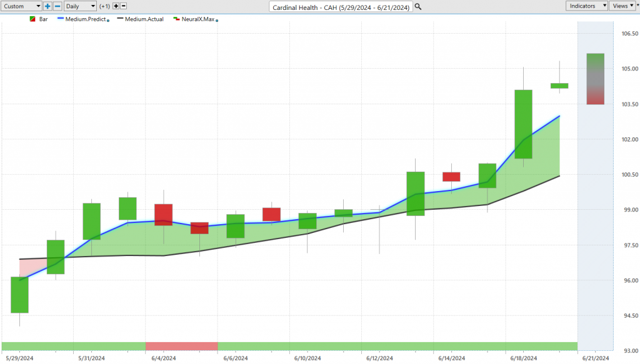Click the small dot after NeuralX.Max
This screenshot has width=640, height=364.
(x=216, y=21)
